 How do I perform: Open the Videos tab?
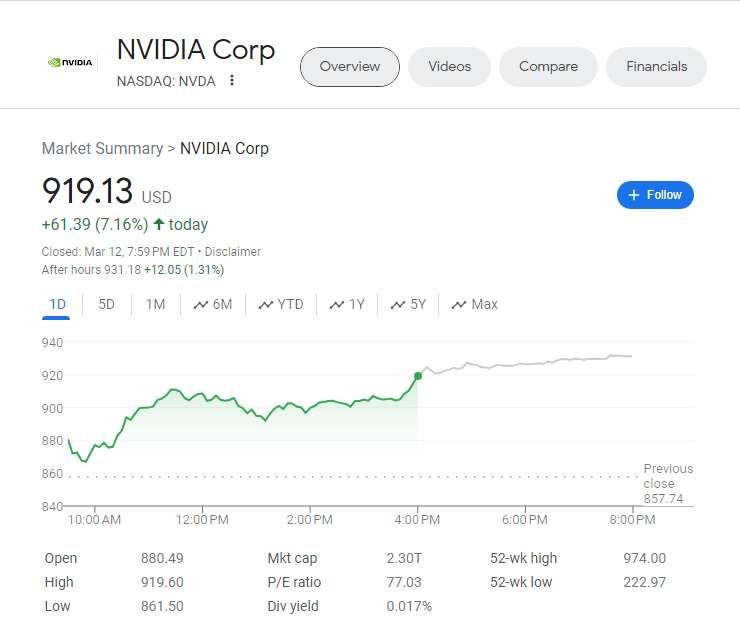pos(449,67)
